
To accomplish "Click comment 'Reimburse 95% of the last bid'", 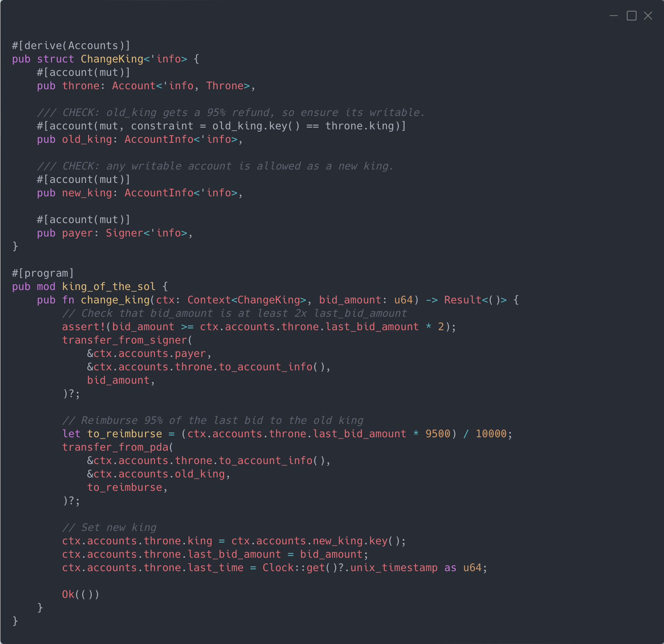I will coord(213,421).
